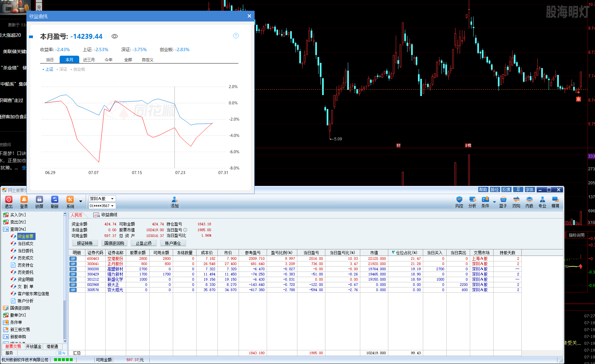Switch to 内嵌 embedded mode icon
The width and height of the screenshot is (595, 364).
[529, 202]
